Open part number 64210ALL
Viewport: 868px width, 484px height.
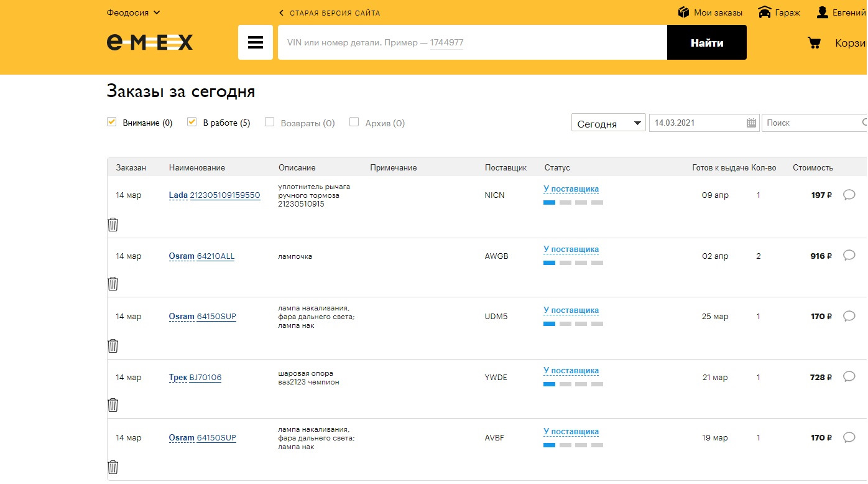point(216,256)
